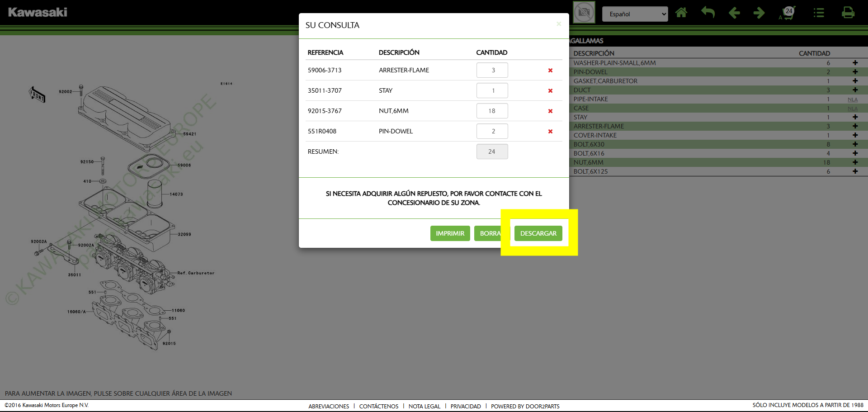Close the Su Consulta dialog
The height and width of the screenshot is (412, 868).
coord(559,24)
